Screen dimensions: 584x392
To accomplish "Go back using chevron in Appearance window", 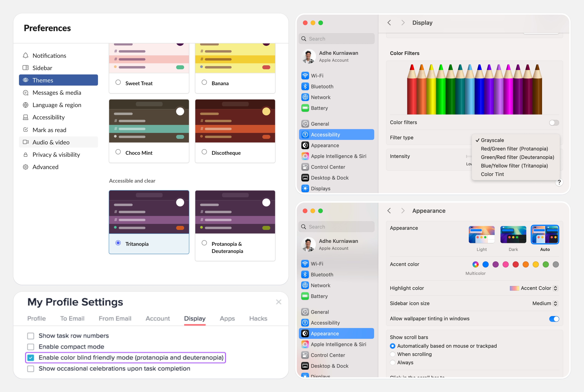I will (389, 211).
